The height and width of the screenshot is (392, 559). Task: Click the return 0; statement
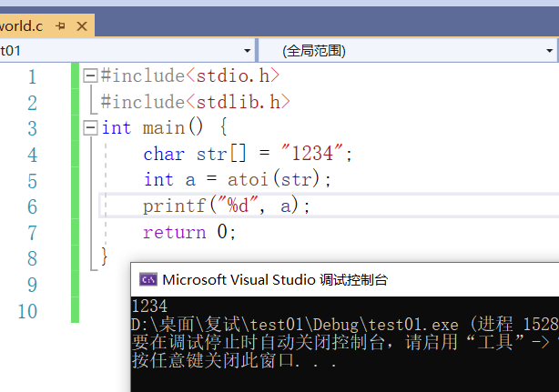(x=189, y=232)
